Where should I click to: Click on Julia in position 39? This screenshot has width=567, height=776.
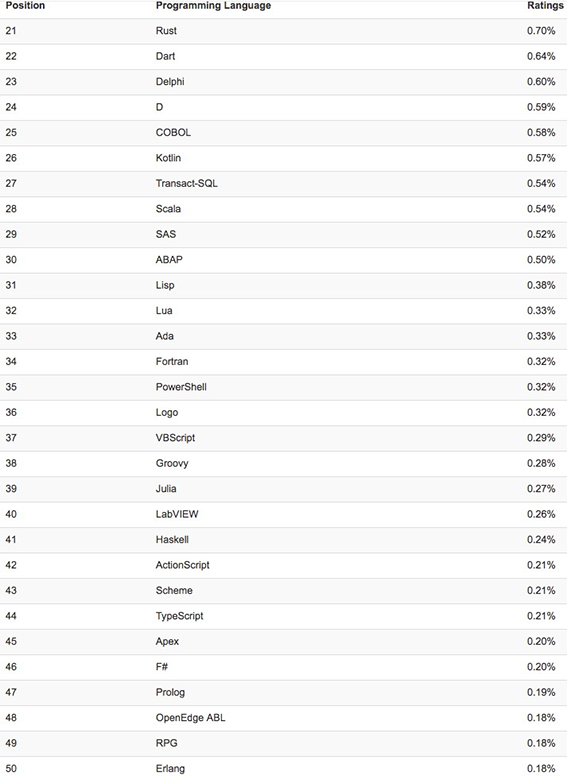pyautogui.click(x=166, y=488)
